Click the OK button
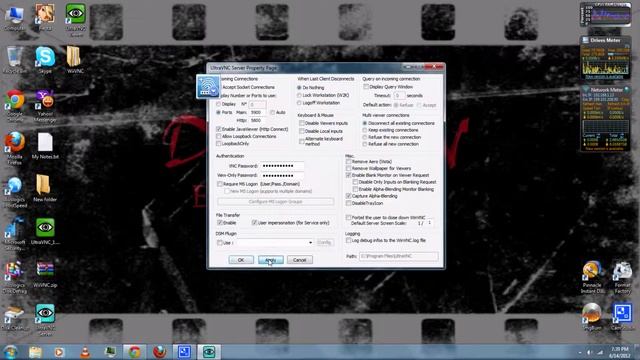Image resolution: width=640 pixels, height=360 pixels. click(x=241, y=260)
